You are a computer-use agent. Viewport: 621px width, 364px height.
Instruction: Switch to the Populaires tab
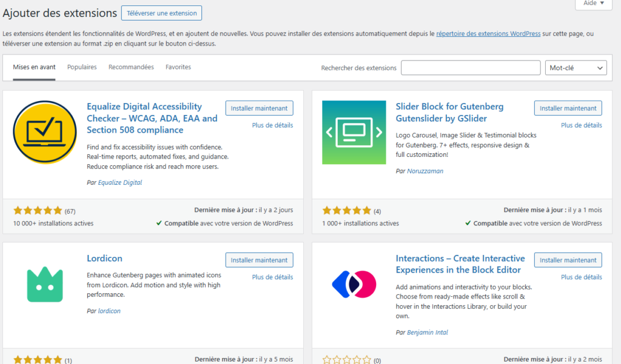point(82,67)
